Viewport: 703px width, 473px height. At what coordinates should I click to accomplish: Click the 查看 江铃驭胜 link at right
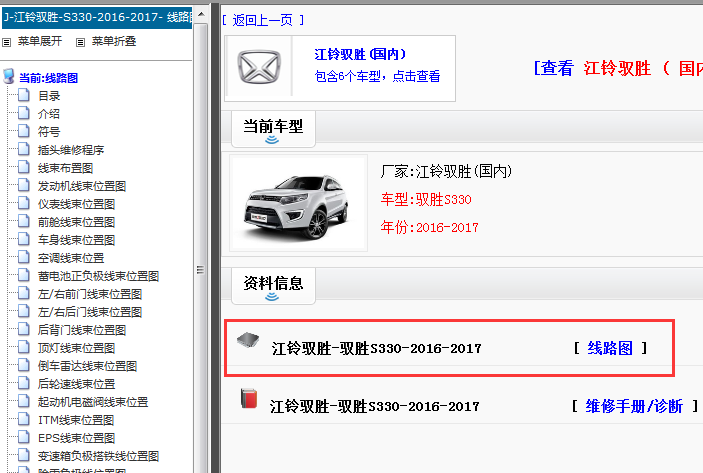(618, 69)
